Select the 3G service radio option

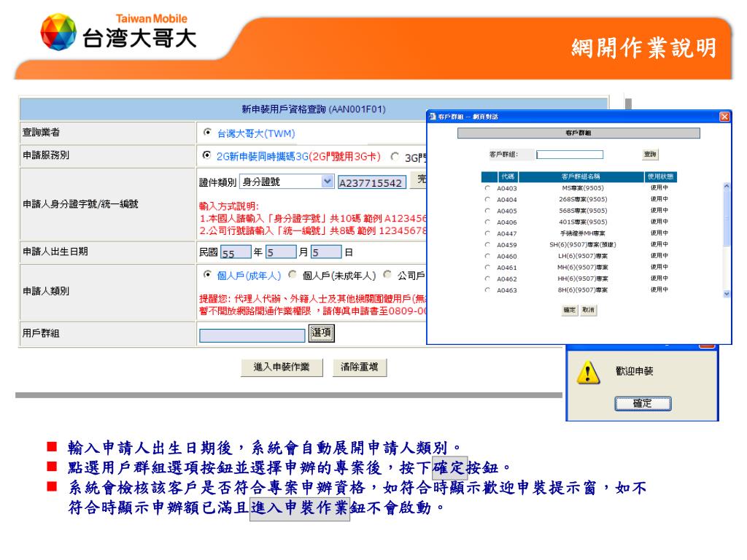coord(395,156)
